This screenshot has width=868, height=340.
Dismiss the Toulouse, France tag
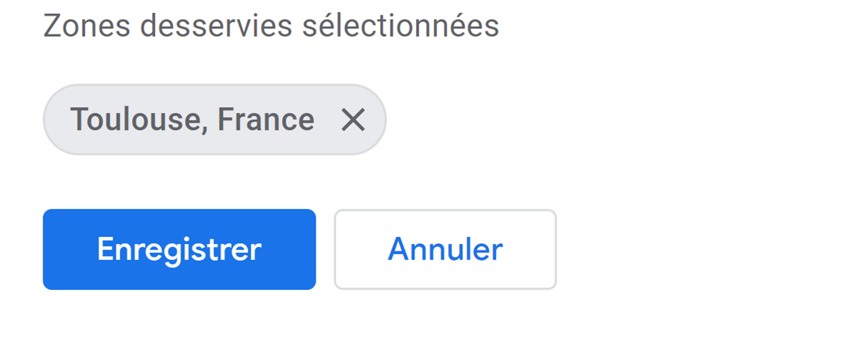(353, 120)
